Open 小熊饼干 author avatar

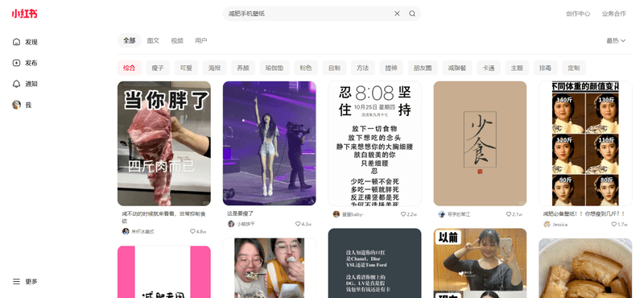click(231, 224)
